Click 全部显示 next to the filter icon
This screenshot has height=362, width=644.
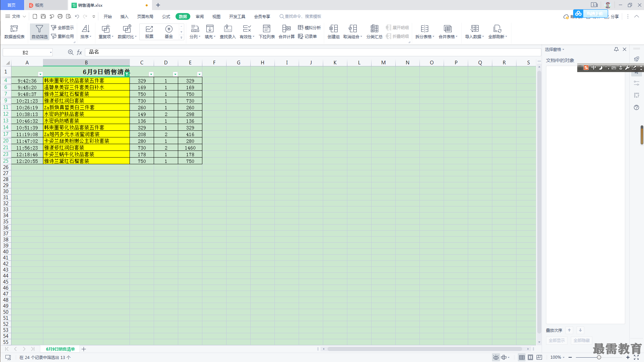pos(62,27)
